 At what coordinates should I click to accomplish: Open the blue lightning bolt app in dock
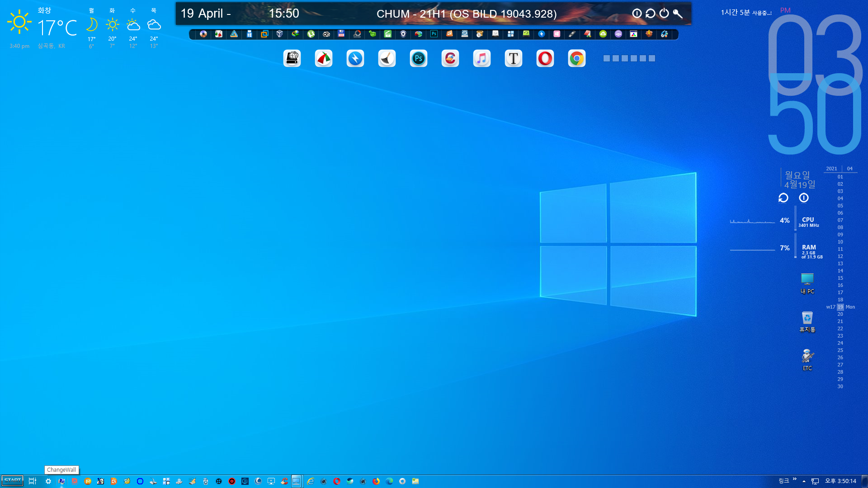click(355, 58)
